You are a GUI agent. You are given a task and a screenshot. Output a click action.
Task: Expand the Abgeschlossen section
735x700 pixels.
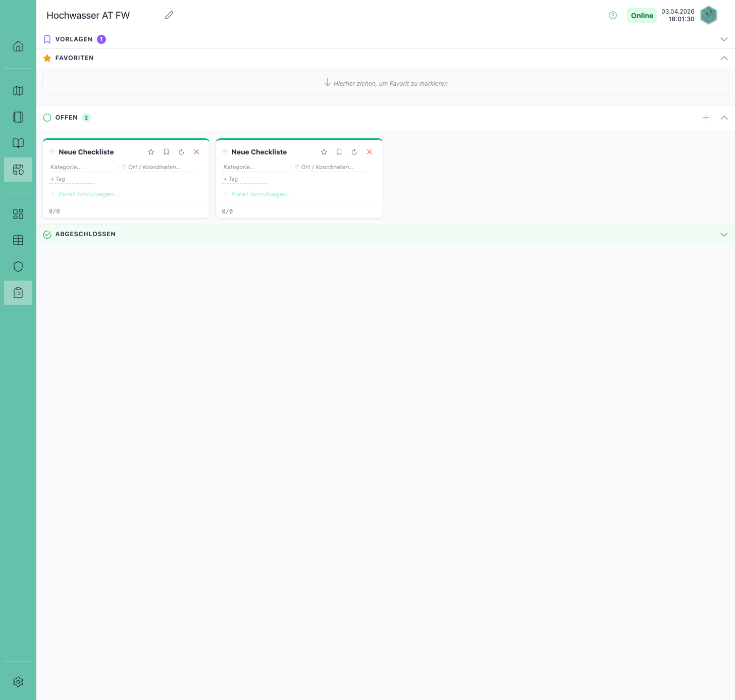(724, 234)
